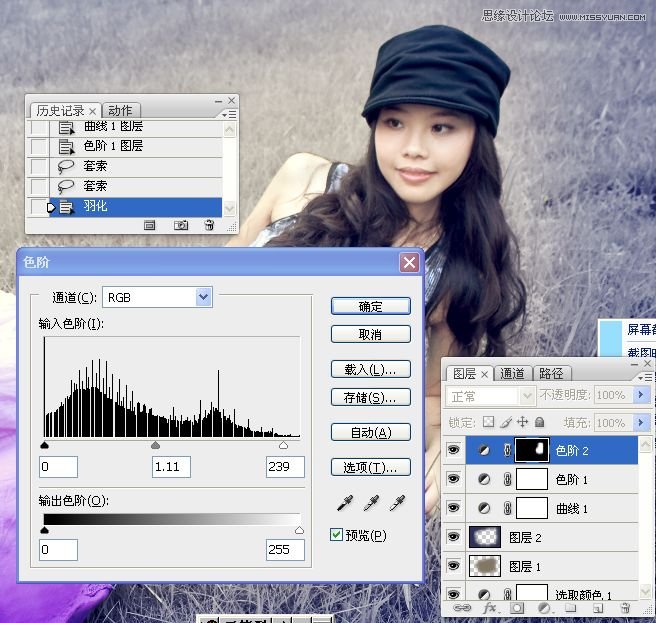Click 载入(L)... button
This screenshot has height=623, width=656.
click(x=371, y=369)
